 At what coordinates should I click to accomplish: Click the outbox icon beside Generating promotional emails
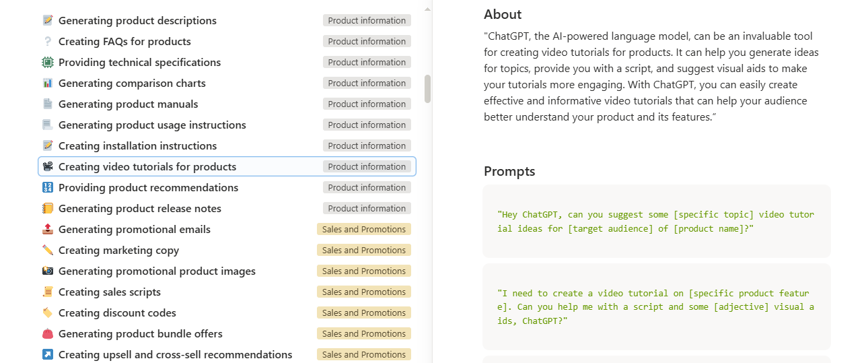click(x=47, y=229)
